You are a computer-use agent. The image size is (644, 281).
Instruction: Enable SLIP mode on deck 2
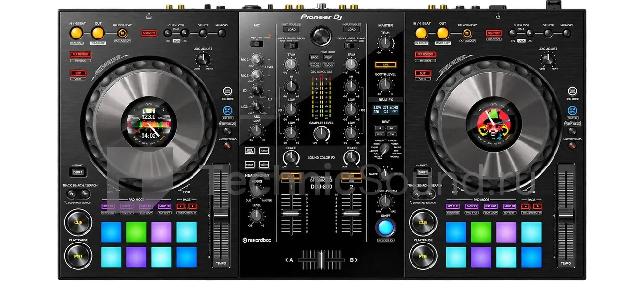pos(423,73)
